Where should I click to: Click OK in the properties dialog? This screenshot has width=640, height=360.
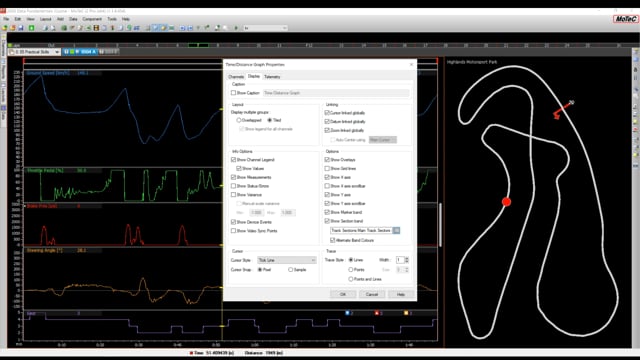pyautogui.click(x=343, y=294)
